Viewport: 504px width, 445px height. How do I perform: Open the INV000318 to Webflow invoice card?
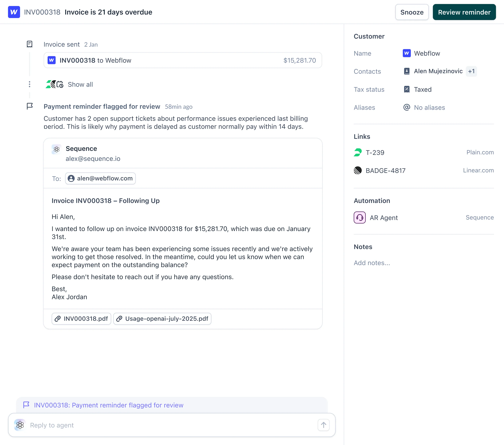pos(183,60)
